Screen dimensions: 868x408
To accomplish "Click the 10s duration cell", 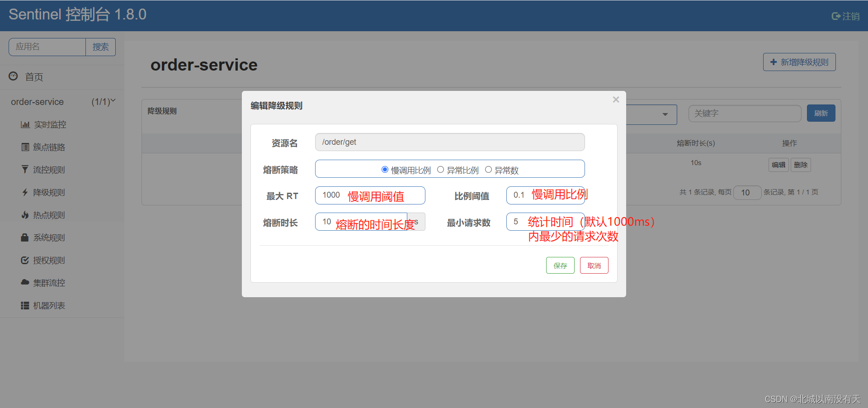I will (x=696, y=163).
